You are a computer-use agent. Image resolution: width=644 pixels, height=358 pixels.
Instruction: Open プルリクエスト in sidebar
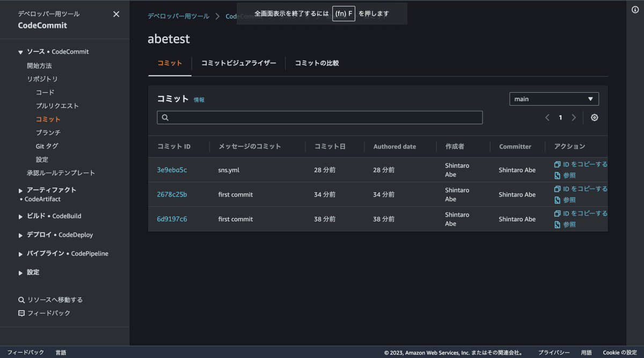pos(57,106)
